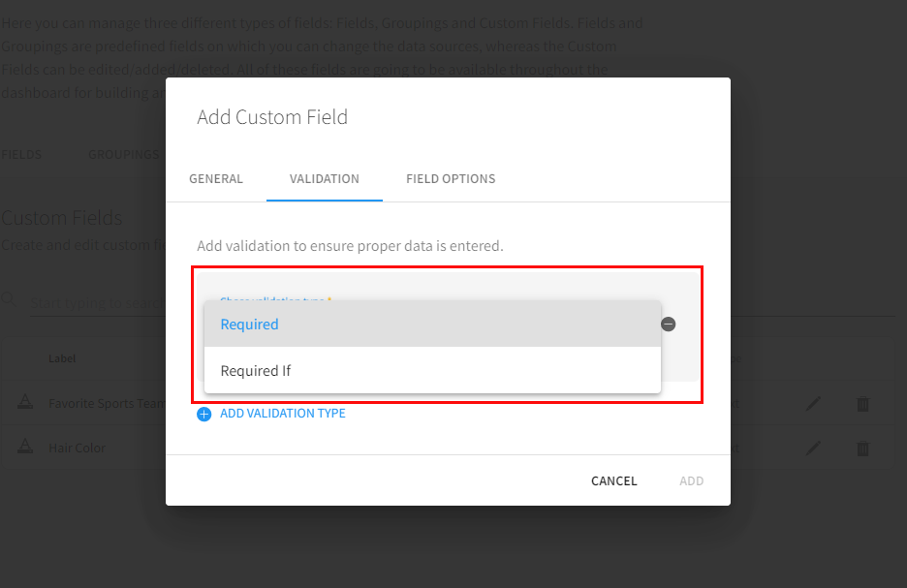Open the FIELD OPTIONS tab
The width and height of the screenshot is (907, 588).
click(x=451, y=179)
